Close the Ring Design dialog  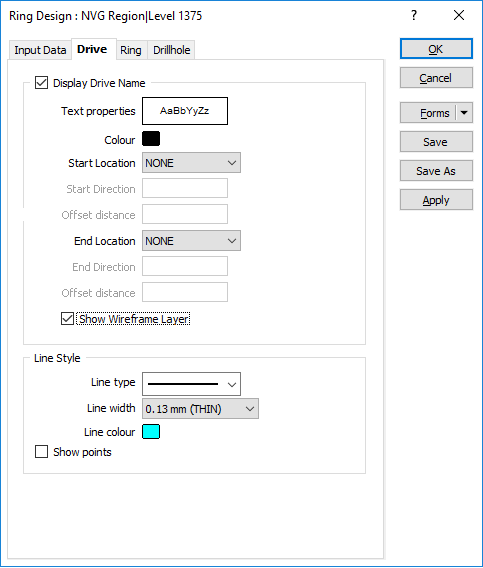[x=459, y=16]
